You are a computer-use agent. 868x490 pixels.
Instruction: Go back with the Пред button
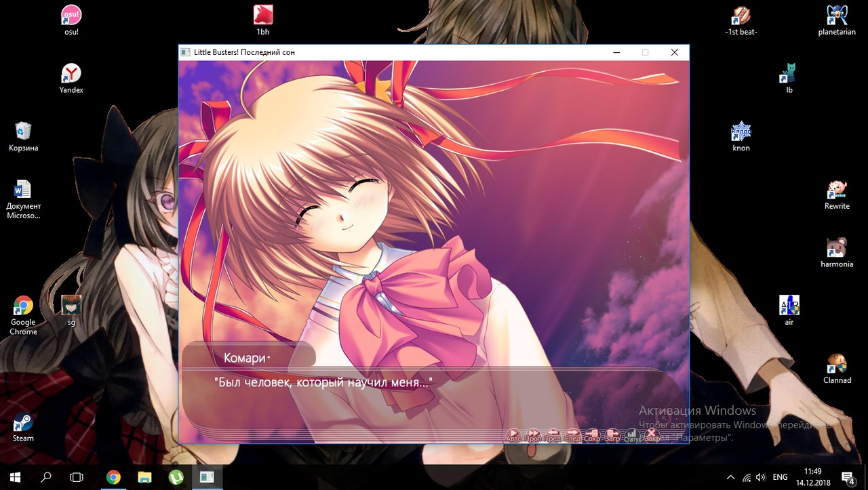coord(553,434)
